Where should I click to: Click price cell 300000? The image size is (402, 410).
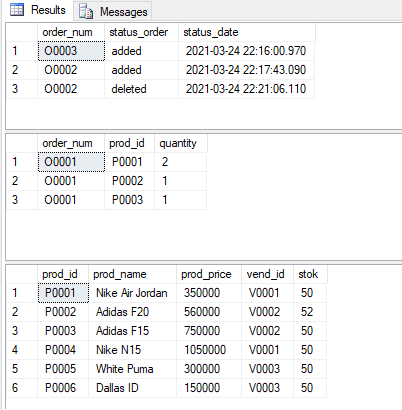click(x=209, y=369)
